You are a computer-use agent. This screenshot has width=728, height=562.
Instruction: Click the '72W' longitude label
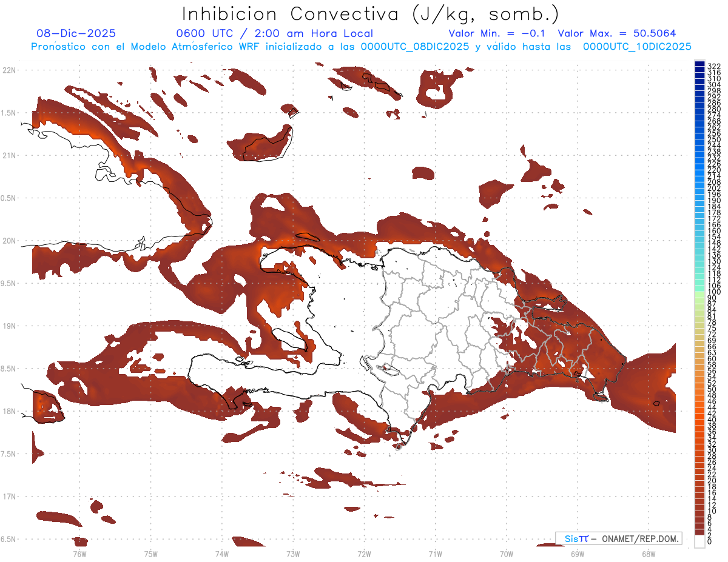click(x=364, y=554)
